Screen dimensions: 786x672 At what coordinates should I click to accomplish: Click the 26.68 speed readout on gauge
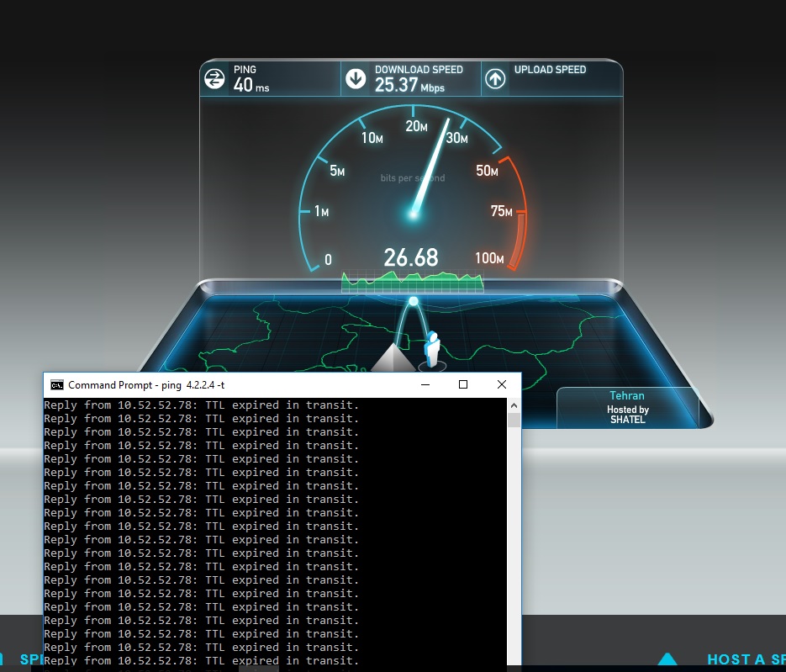coord(411,257)
